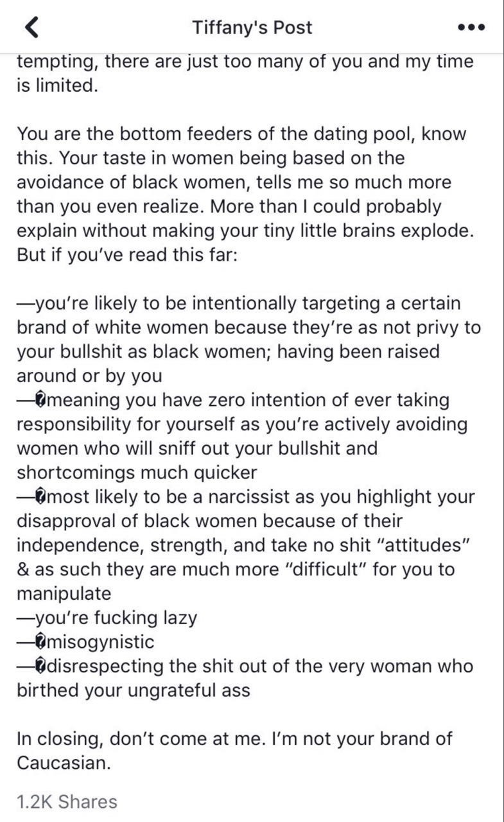Click the broken glyph before "disrespecting"
504x822 pixels.
[x=42, y=666]
